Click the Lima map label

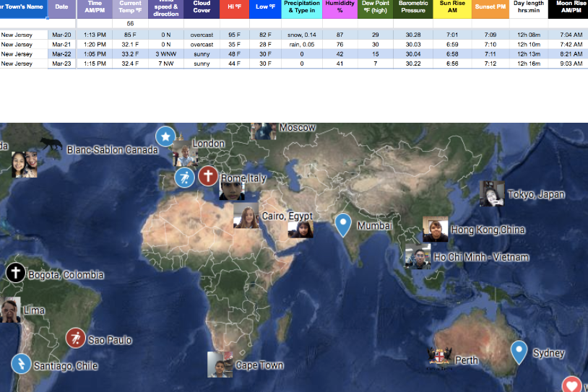coord(34,310)
